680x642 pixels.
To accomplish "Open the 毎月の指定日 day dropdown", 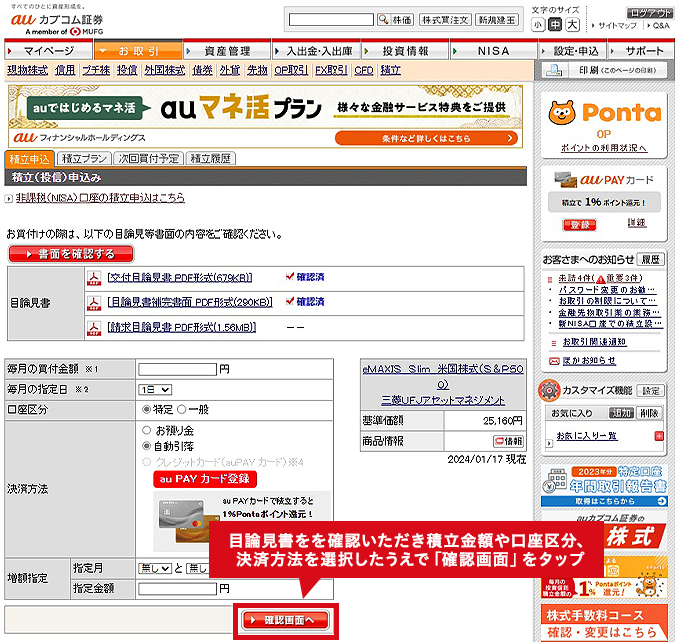I will (155, 390).
